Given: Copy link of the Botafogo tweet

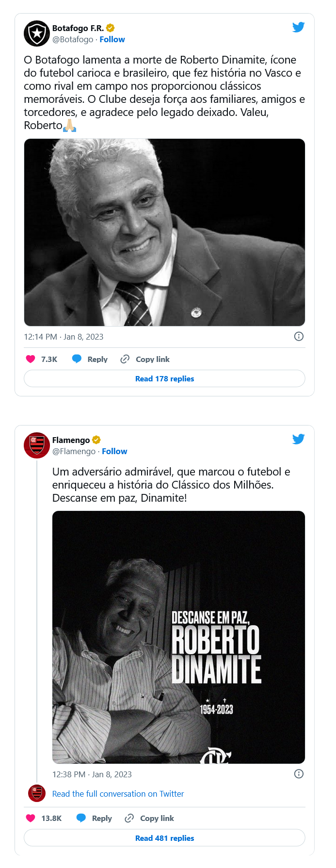Looking at the screenshot, I should pos(145,359).
